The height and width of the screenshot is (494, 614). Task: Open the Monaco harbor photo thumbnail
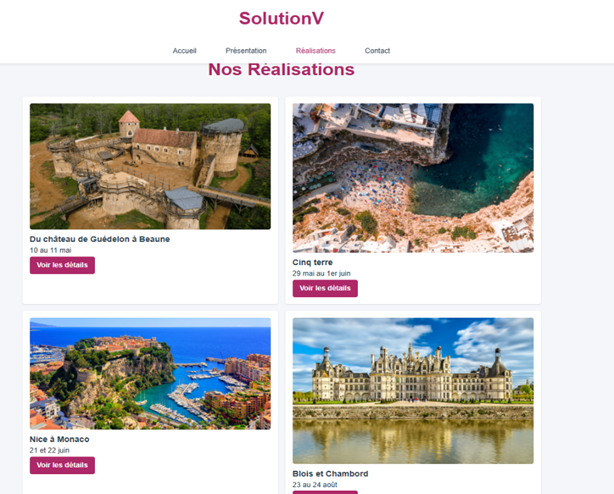[x=150, y=374]
